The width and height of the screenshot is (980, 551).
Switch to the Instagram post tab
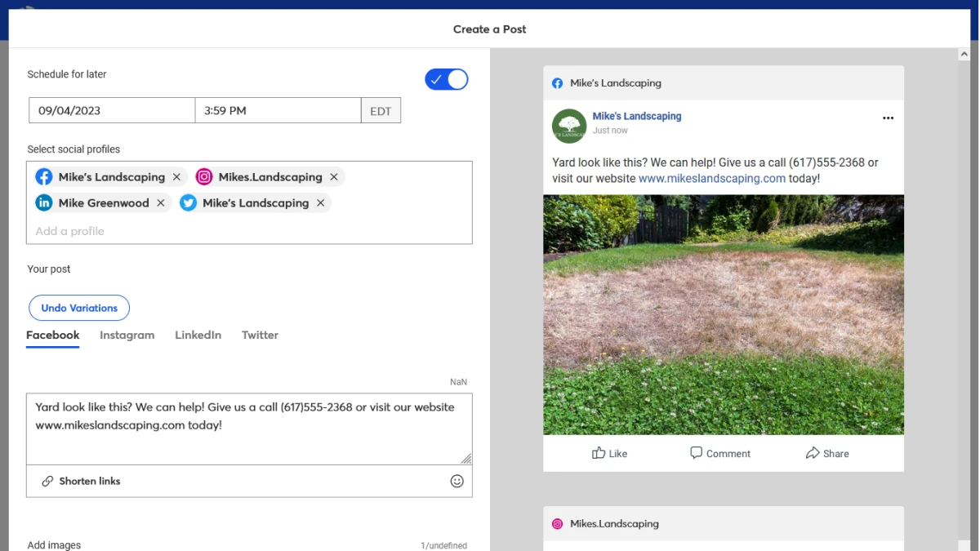coord(127,335)
